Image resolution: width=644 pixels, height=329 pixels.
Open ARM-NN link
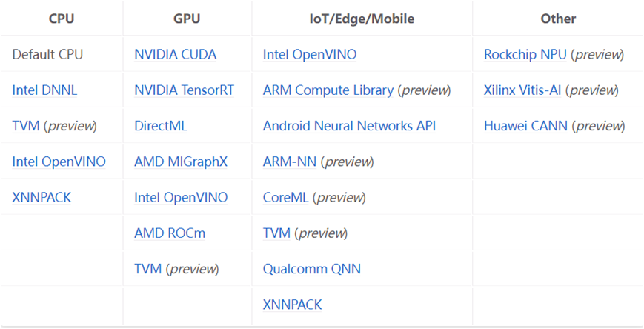290,162
